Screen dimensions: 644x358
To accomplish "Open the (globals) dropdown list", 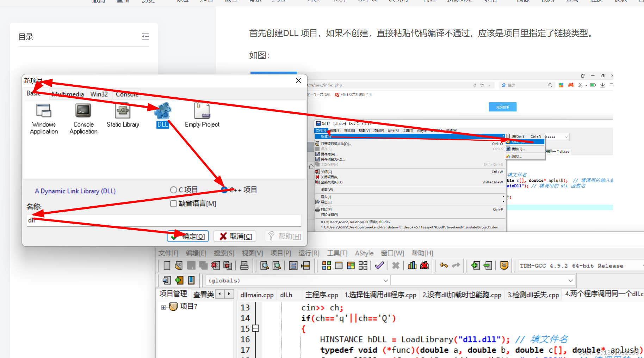I will click(385, 280).
